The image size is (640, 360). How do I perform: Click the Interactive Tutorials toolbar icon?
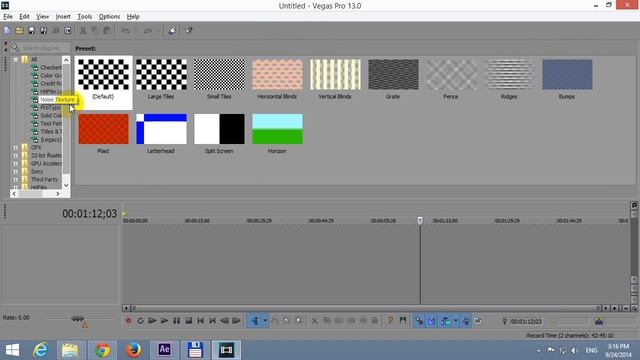[x=172, y=31]
